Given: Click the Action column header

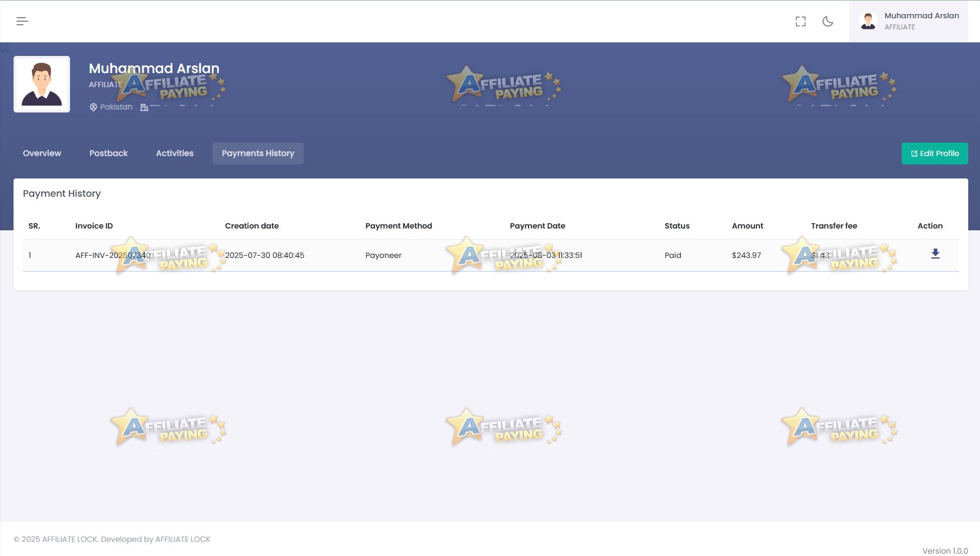Looking at the screenshot, I should coord(930,226).
